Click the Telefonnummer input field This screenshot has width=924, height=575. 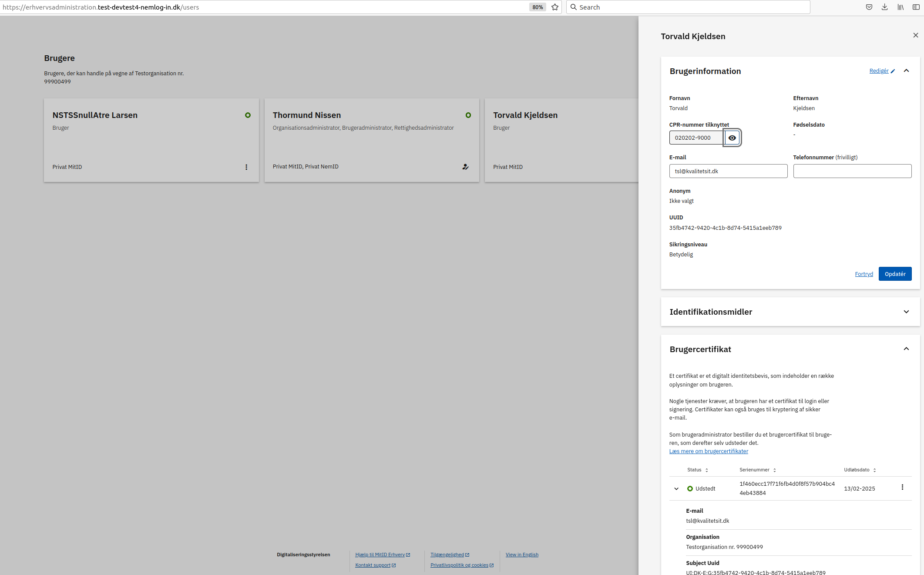tap(852, 171)
